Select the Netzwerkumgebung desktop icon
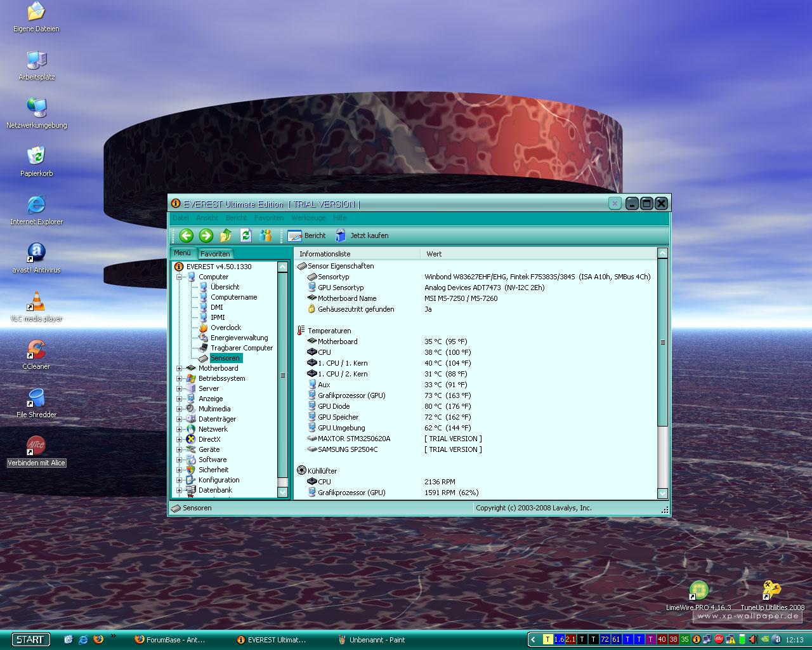The height and width of the screenshot is (650, 812). 36,114
